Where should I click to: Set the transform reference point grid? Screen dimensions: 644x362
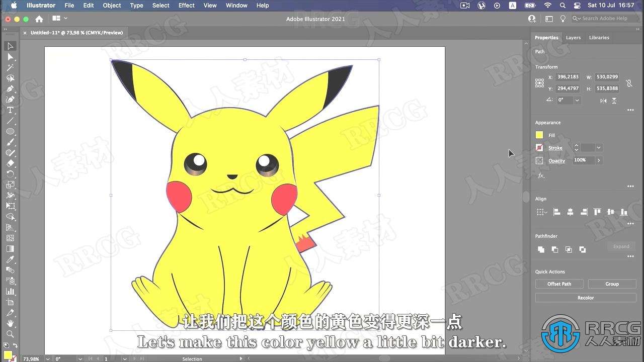tap(539, 83)
